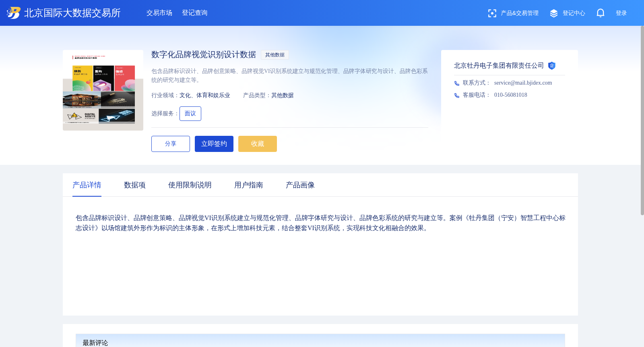This screenshot has height=347, width=644.
Task: Switch to the 使用限制说明 tab
Action: [190, 185]
